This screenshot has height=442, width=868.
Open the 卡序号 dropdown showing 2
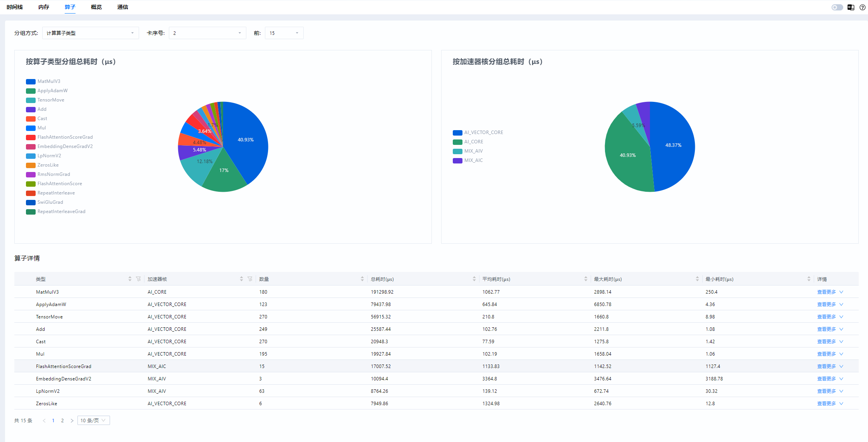207,33
